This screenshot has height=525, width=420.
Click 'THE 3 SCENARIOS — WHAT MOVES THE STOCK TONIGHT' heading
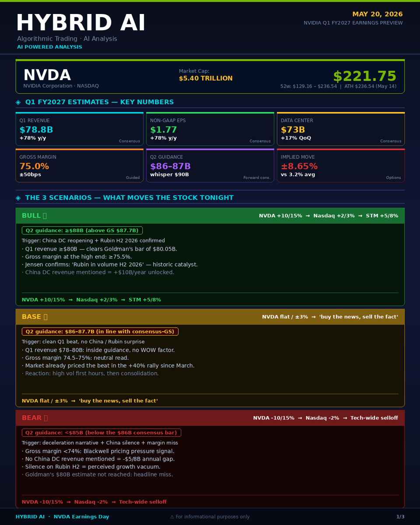(129, 198)
